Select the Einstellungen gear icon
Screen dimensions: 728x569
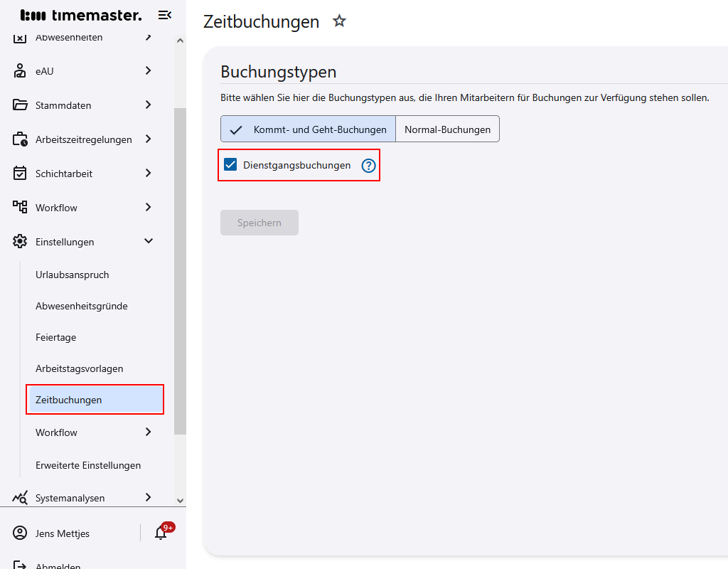click(19, 241)
